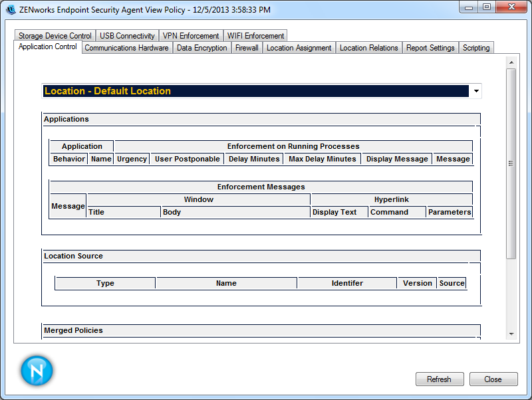Viewport: 532px width, 400px height.
Task: Click the Location - Default Location combo box
Action: [261, 91]
